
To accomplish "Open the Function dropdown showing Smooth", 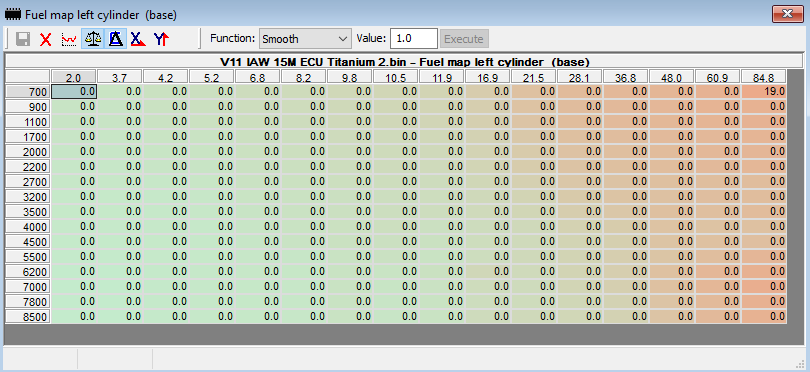I will [305, 39].
